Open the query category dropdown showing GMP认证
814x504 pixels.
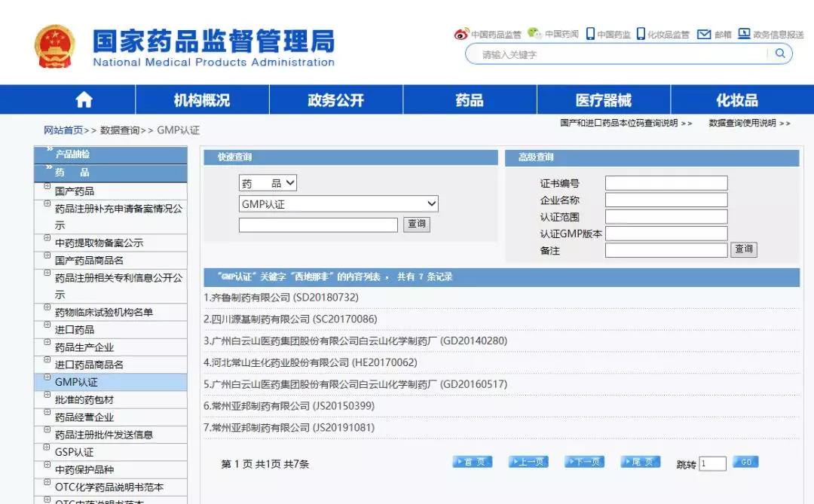[x=338, y=203]
